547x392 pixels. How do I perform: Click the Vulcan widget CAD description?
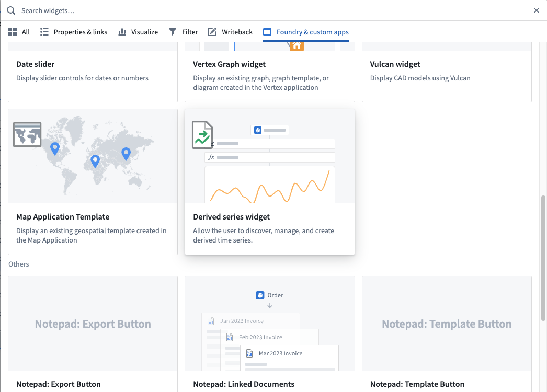(x=420, y=78)
